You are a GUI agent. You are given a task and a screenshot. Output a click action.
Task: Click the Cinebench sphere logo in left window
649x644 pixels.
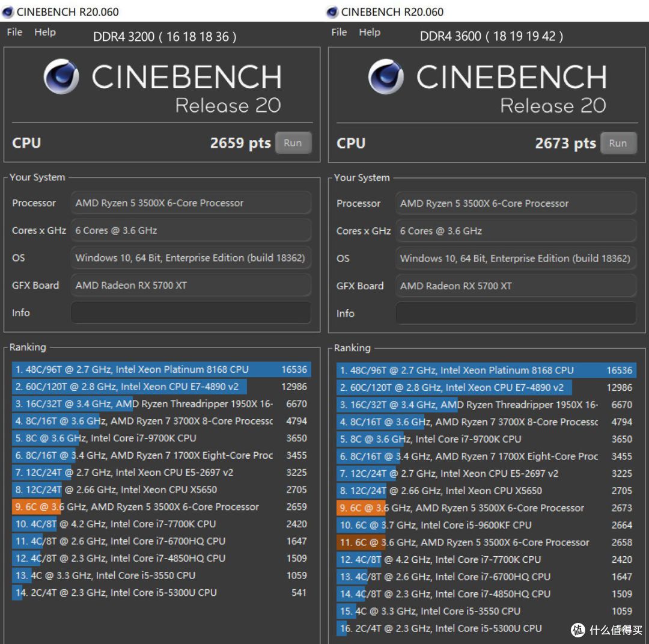[x=61, y=76]
